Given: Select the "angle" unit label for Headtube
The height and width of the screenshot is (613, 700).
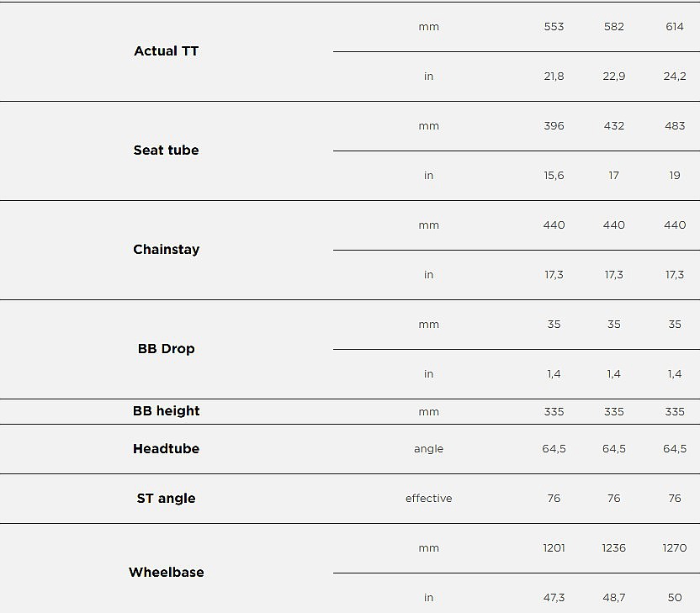Looking at the screenshot, I should (x=428, y=449).
